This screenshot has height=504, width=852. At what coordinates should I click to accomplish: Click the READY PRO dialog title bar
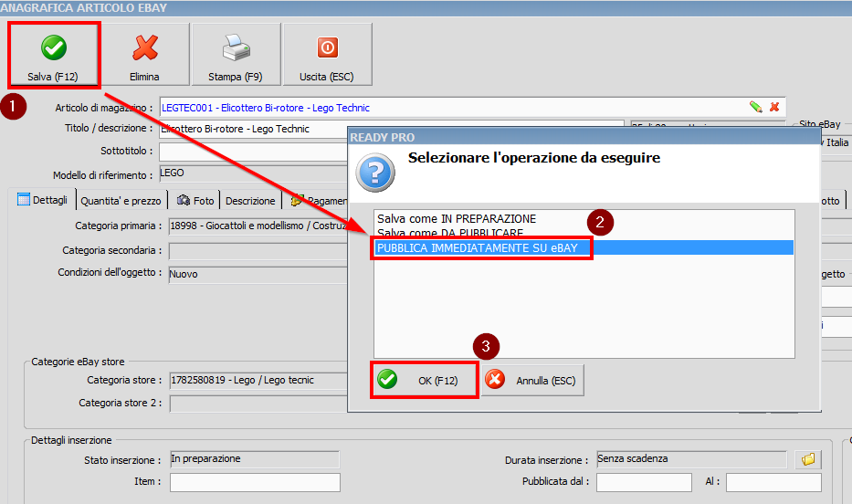[x=584, y=137]
